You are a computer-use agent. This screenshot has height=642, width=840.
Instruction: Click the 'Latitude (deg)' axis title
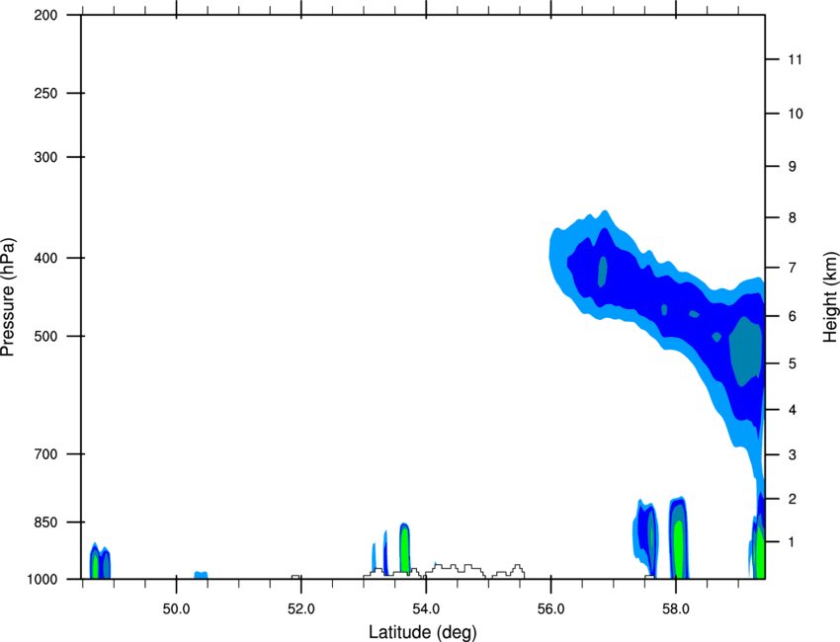[422, 632]
